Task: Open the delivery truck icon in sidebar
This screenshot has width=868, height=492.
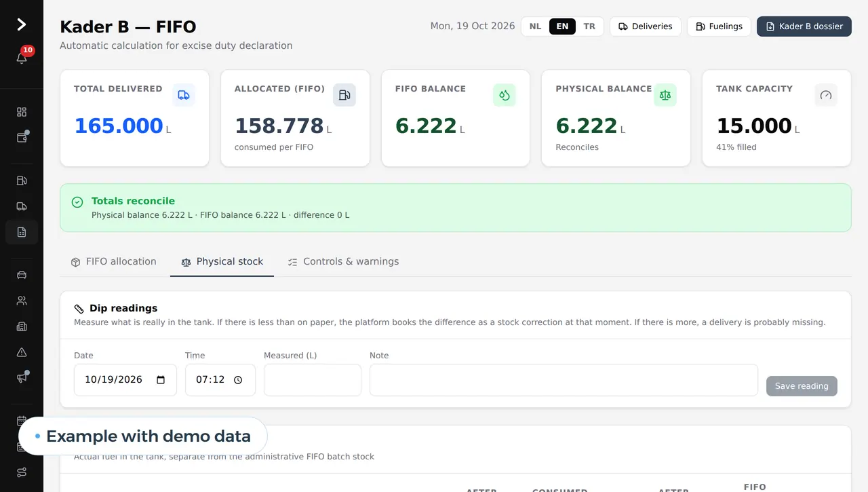Action: point(22,206)
